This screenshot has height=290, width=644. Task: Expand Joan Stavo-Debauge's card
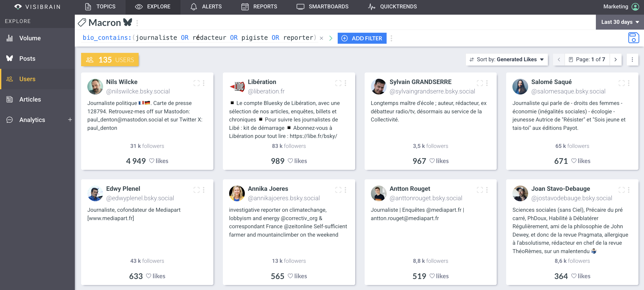(622, 190)
